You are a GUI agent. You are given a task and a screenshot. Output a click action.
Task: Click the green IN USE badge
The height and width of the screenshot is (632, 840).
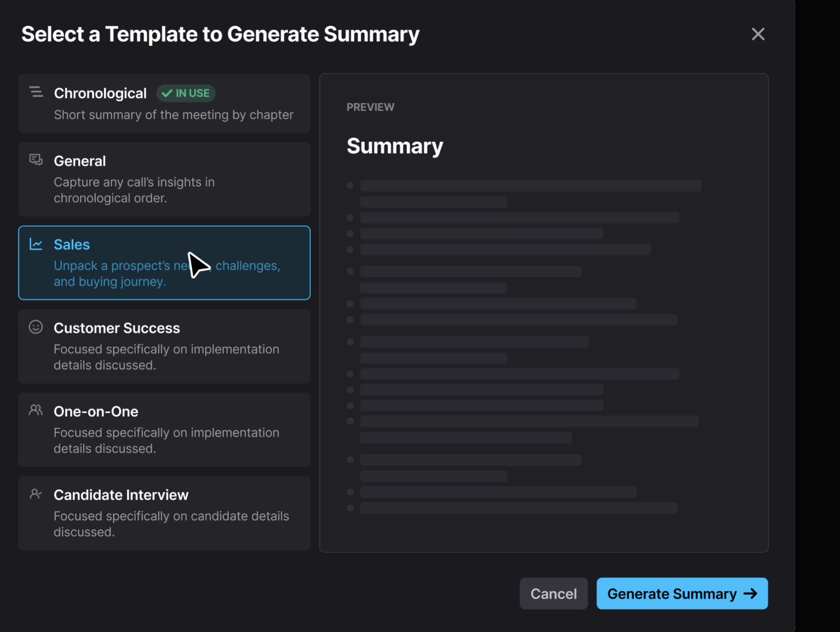tap(186, 93)
